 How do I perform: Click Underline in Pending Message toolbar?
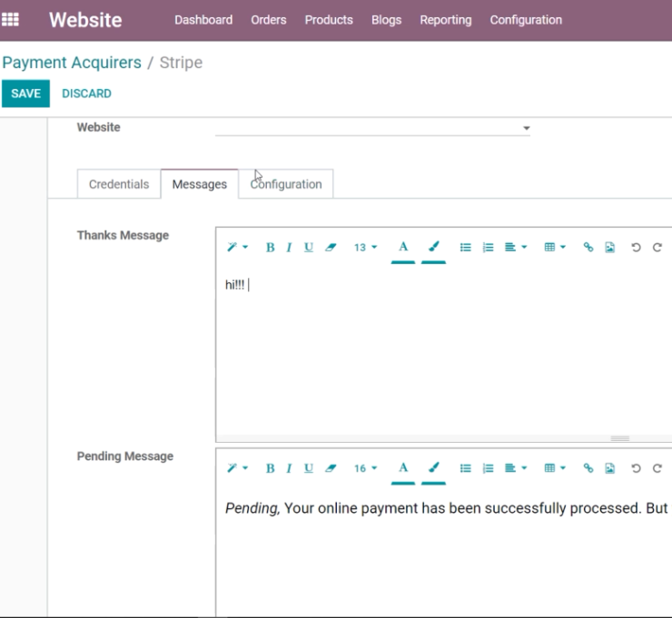(x=309, y=468)
